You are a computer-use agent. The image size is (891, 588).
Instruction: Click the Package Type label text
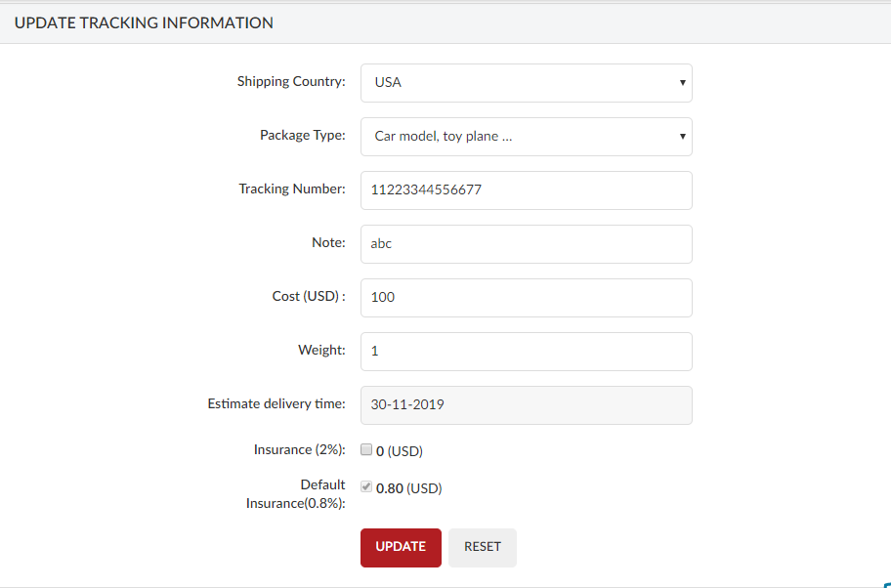pos(302,135)
